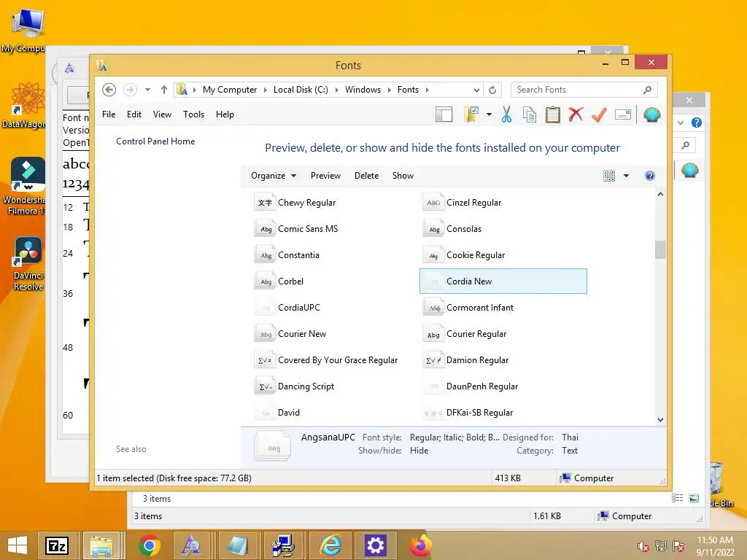Image resolution: width=747 pixels, height=560 pixels.
Task: Click the Cut scissors toolbar icon
Action: coord(506,114)
